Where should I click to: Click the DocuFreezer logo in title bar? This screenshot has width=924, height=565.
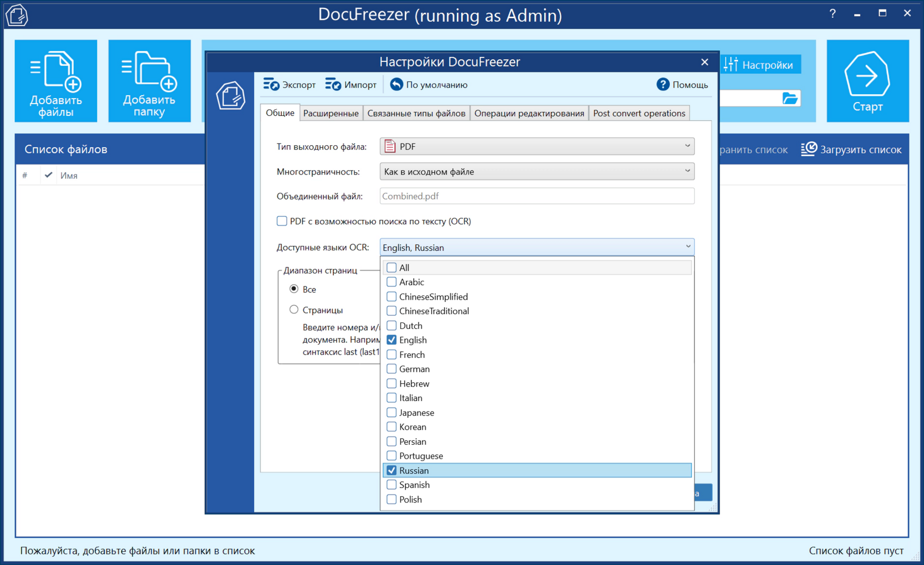pos(17,15)
